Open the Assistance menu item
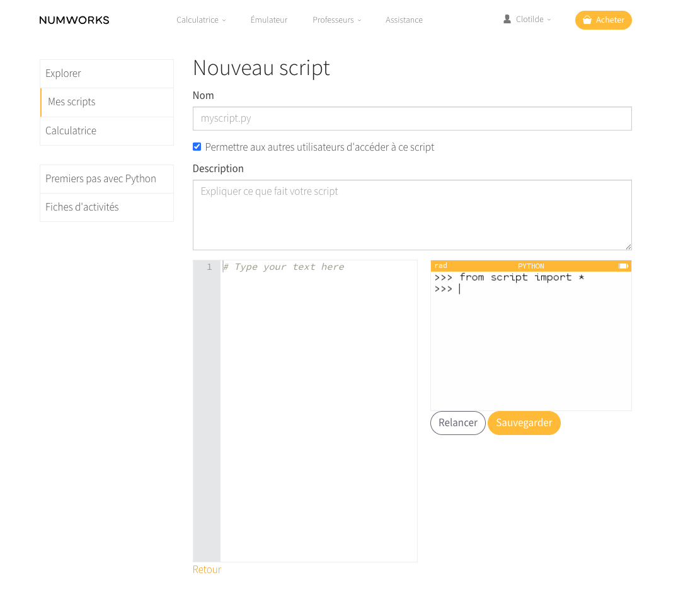 (404, 20)
